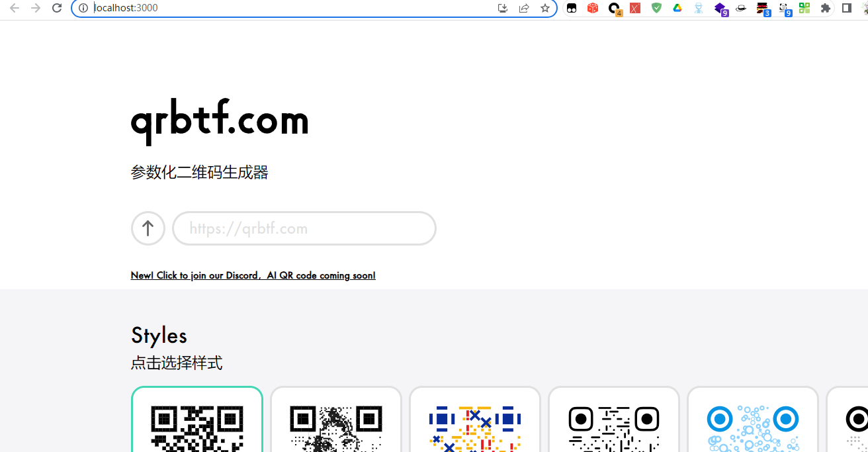
Task: Click the qrbtf.com heading
Action: (220, 122)
